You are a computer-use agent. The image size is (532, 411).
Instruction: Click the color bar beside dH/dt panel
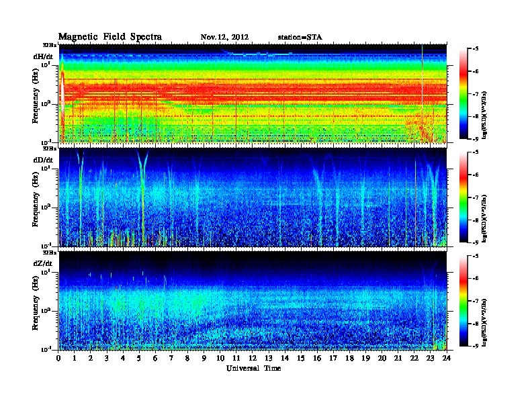pyautogui.click(x=463, y=94)
